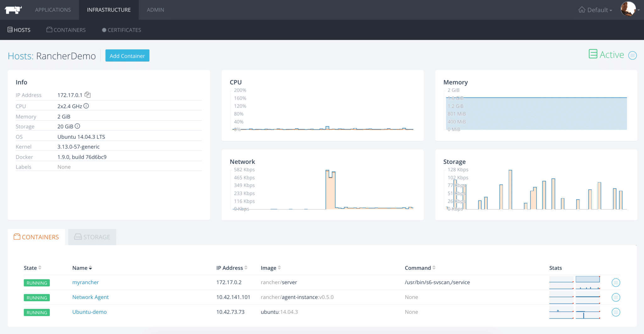Image resolution: width=644 pixels, height=334 pixels.
Task: Show CPU details info icon
Action: pos(86,106)
